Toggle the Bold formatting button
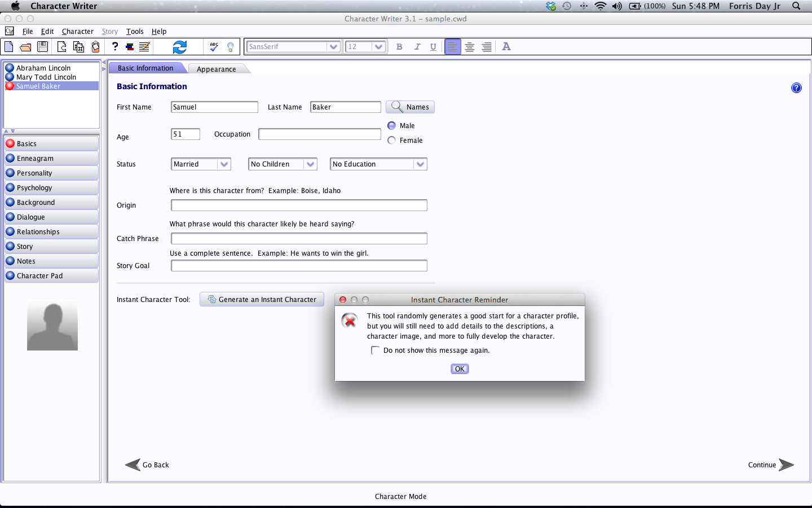 tap(399, 47)
